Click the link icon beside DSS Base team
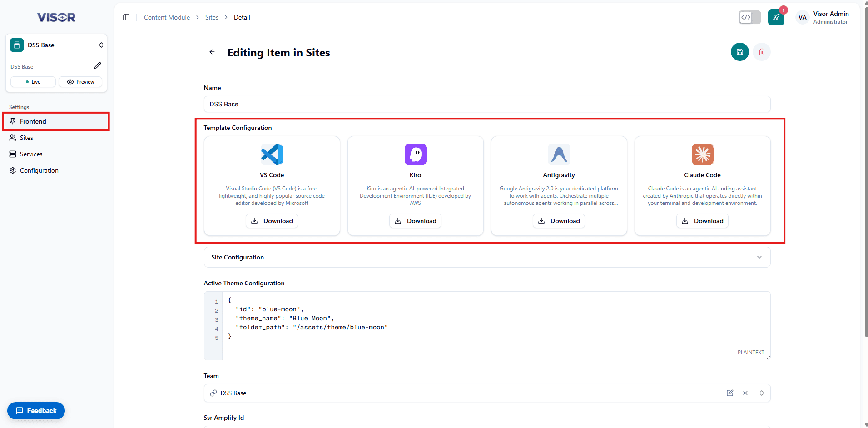 (213, 393)
